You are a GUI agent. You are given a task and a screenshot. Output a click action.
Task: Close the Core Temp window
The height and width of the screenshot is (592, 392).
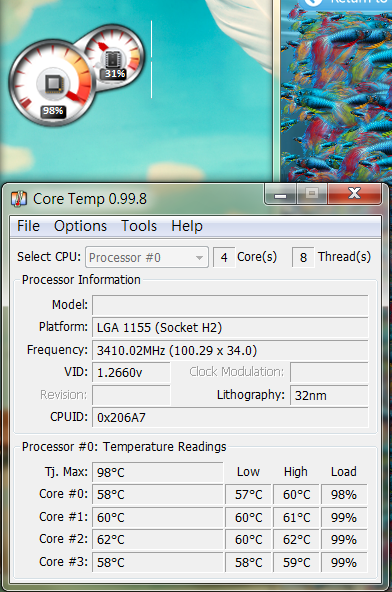[354, 194]
